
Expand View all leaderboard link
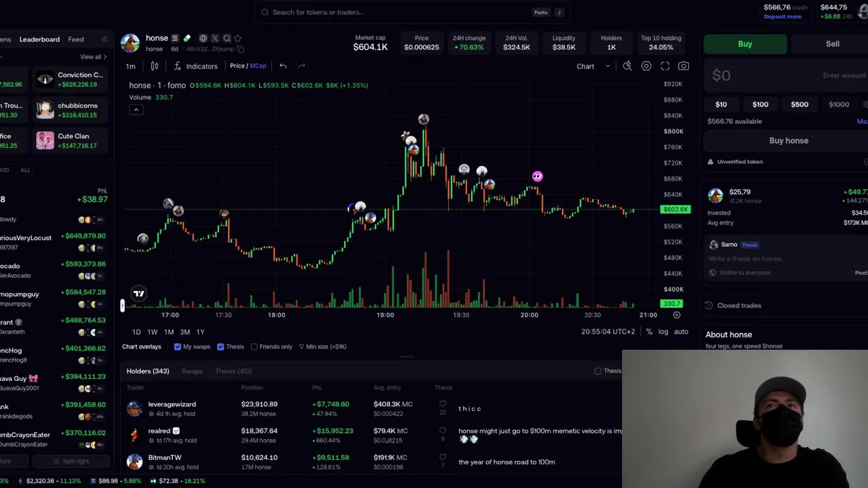coord(94,57)
